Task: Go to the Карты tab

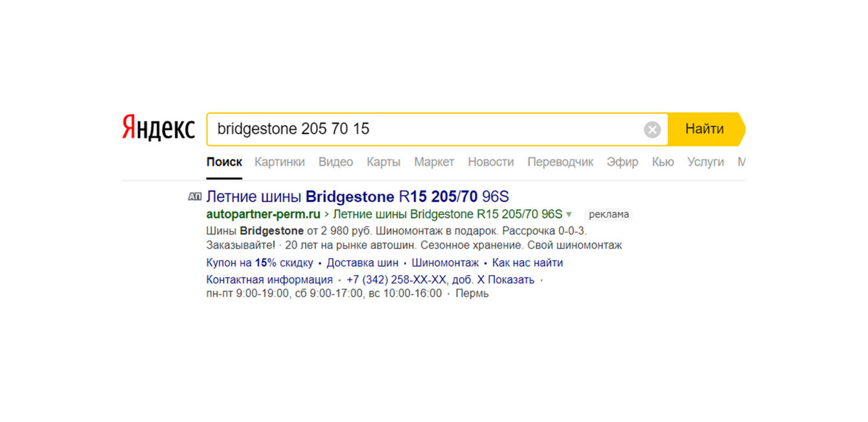Action: point(383,162)
